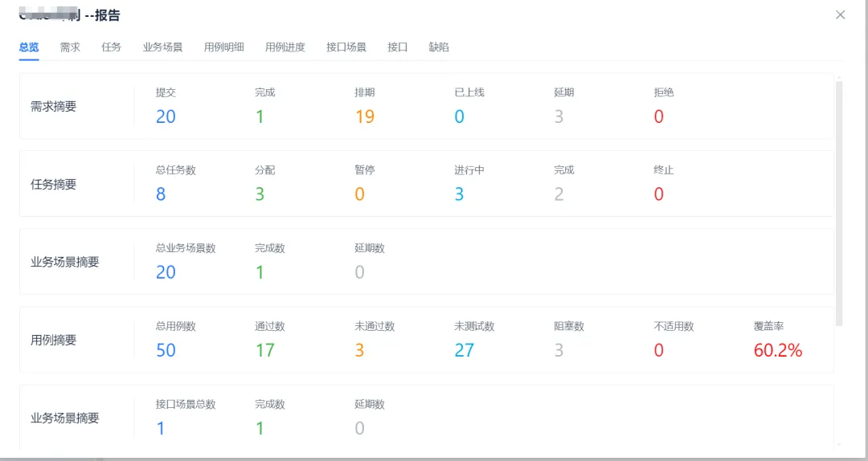Click the 总用例数 value of 50

pos(166,350)
